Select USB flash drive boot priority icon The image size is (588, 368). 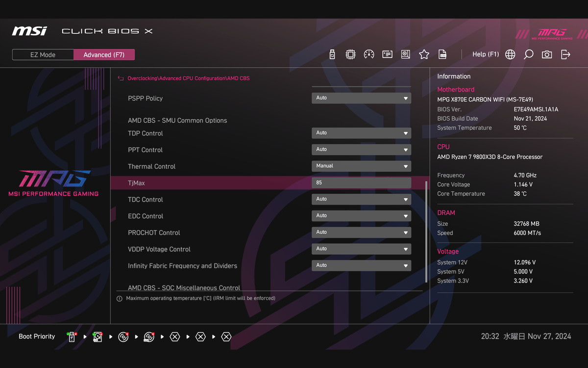tap(72, 337)
